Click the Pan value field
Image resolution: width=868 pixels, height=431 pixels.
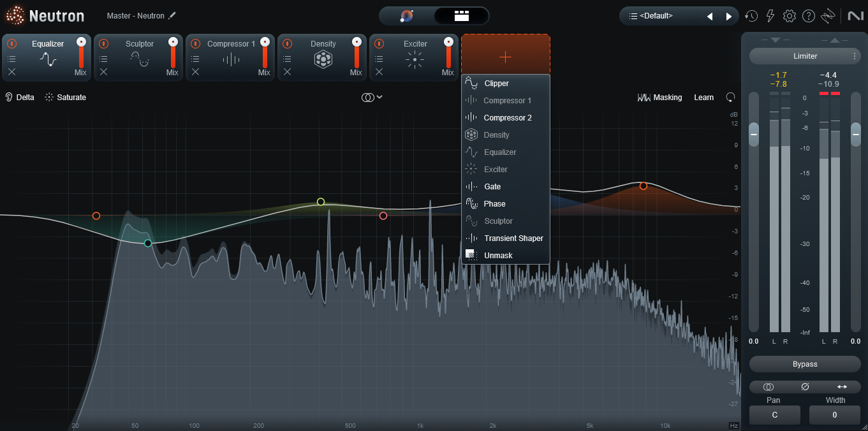775,415
